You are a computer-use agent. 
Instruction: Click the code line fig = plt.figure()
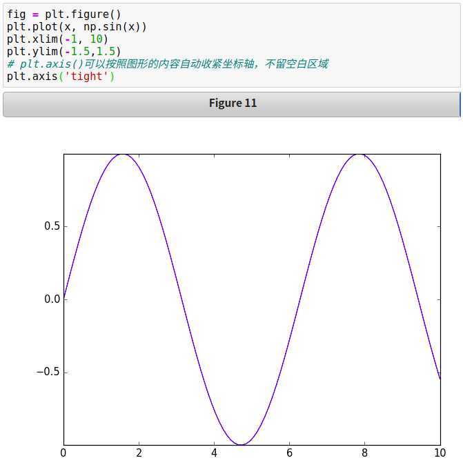tap(63, 14)
